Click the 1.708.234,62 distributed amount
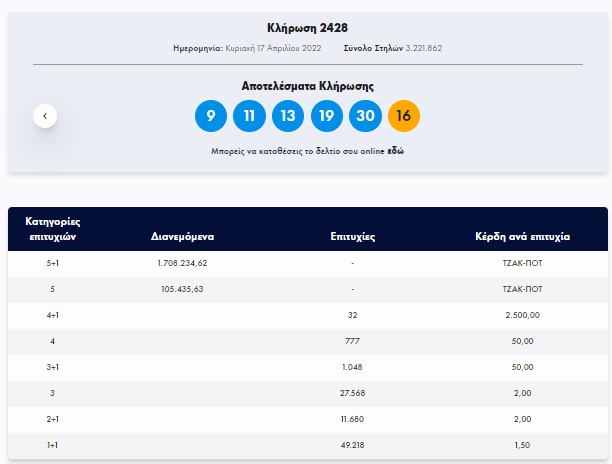 point(182,263)
